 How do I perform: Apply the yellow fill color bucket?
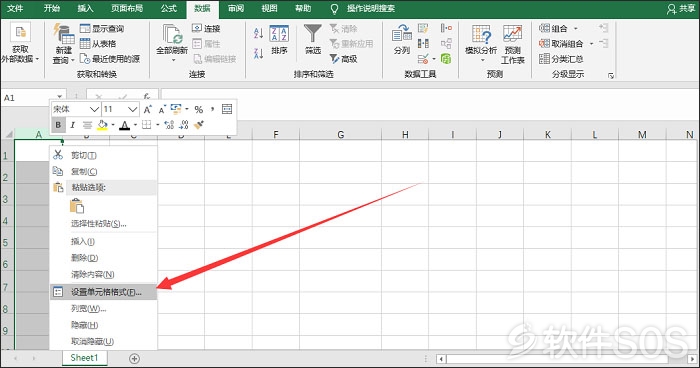pos(102,125)
